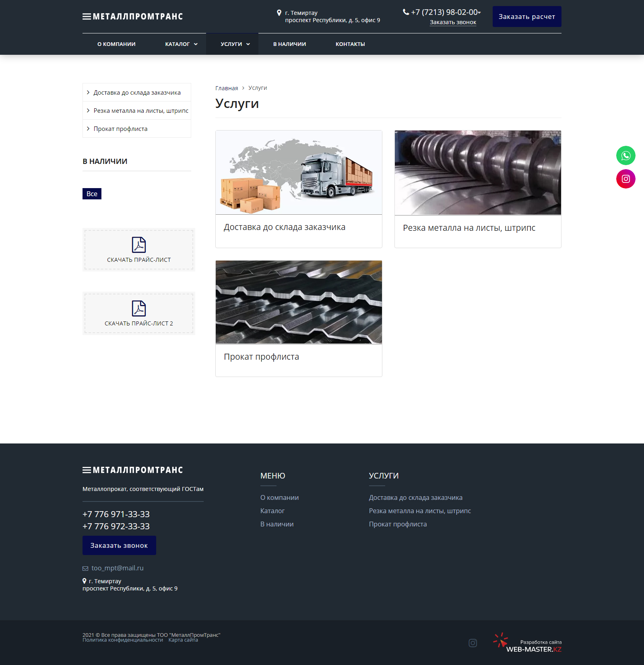The height and width of the screenshot is (665, 644).
Task: Open Карта сайта link
Action: [183, 640]
